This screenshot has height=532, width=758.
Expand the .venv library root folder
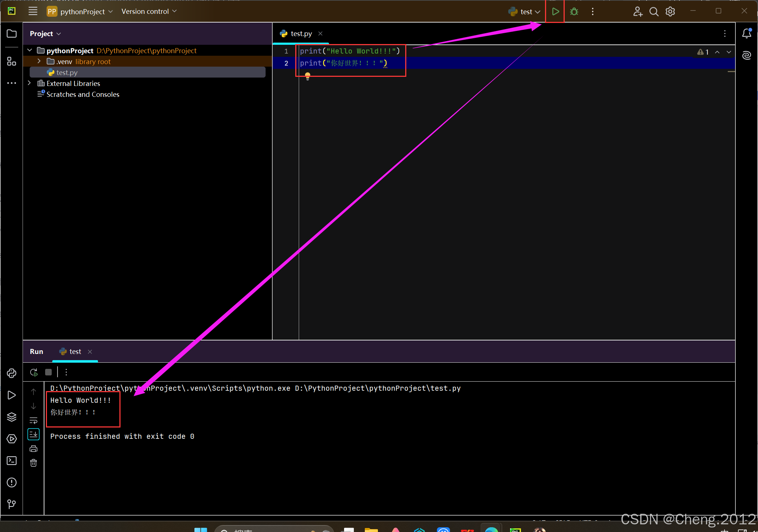click(x=39, y=61)
